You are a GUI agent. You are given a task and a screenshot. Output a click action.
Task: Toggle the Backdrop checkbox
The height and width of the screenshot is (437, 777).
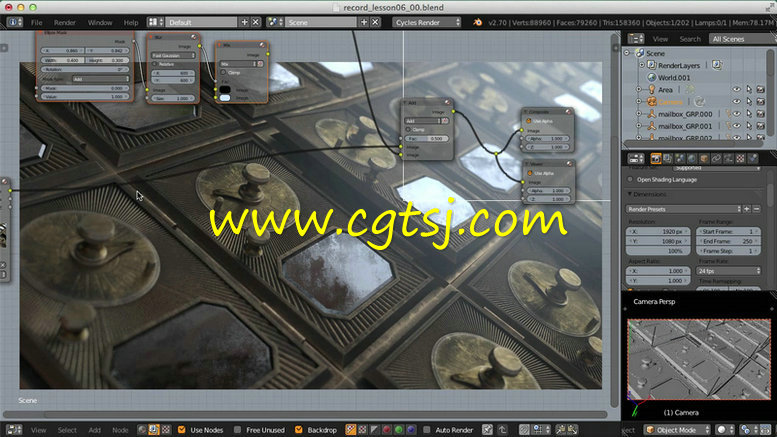click(x=298, y=430)
